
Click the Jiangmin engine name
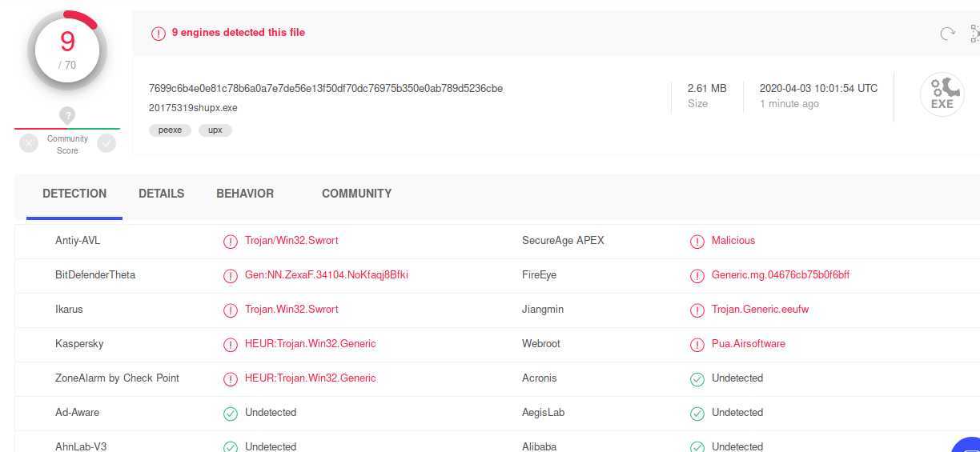click(543, 309)
